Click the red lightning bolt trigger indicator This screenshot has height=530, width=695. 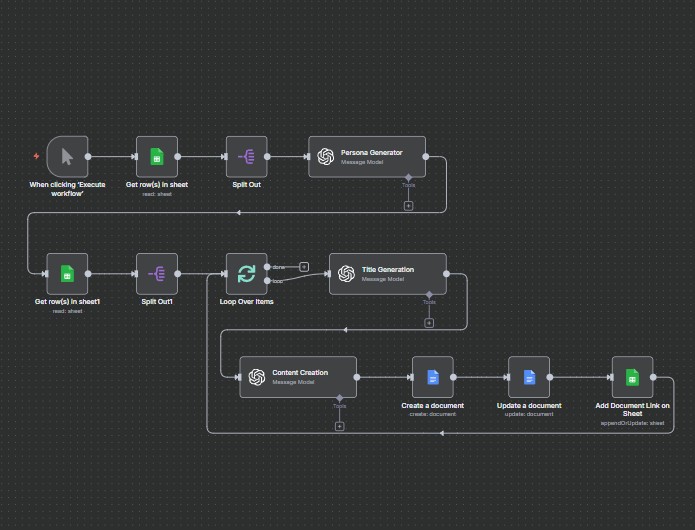pyautogui.click(x=37, y=156)
